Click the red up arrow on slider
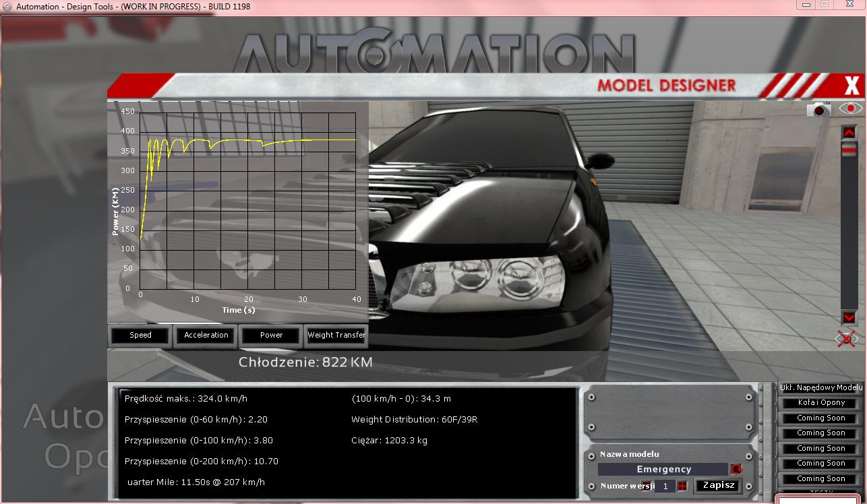This screenshot has height=504, width=867. tap(849, 133)
